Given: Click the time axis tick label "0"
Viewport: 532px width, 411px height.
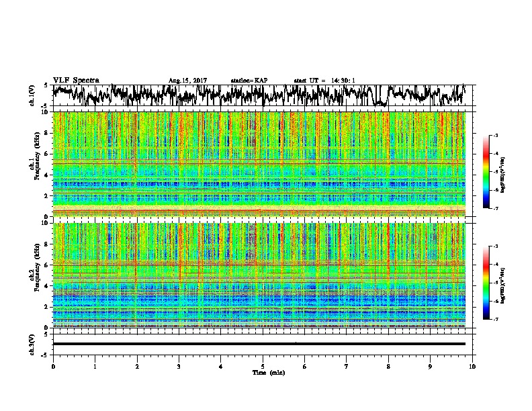Looking at the screenshot, I should [x=53, y=367].
